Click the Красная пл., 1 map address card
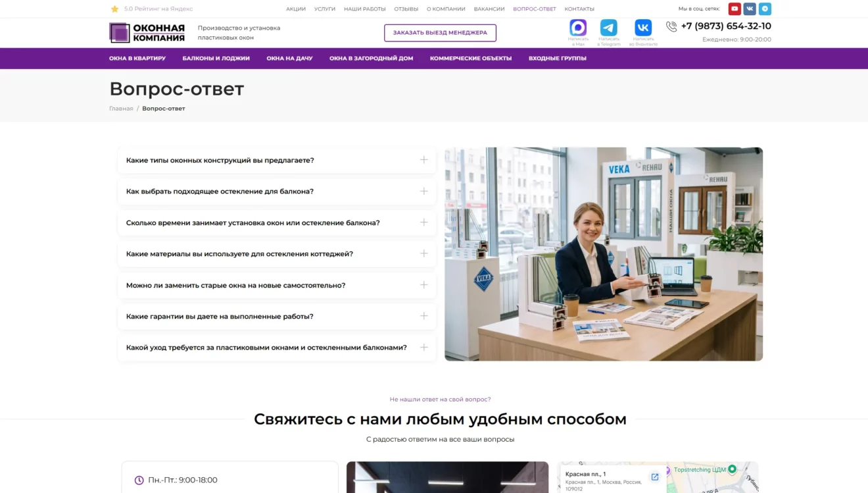Screen dimensions: 868x493 (x=612, y=480)
